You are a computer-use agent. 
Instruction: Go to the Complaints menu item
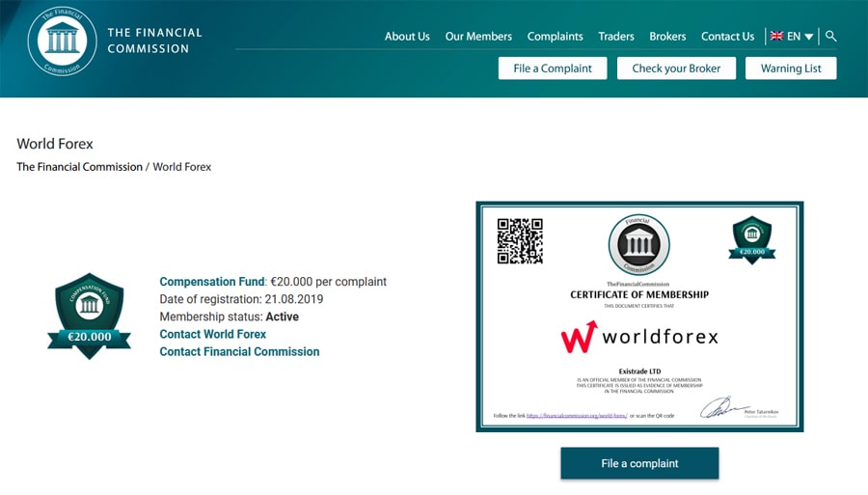click(x=555, y=37)
